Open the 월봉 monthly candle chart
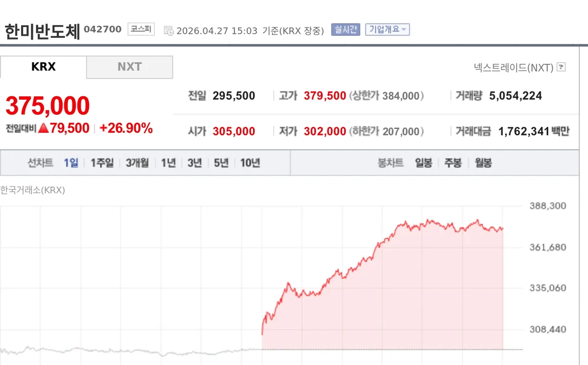Screen dimensions: 588x365 click(483, 163)
